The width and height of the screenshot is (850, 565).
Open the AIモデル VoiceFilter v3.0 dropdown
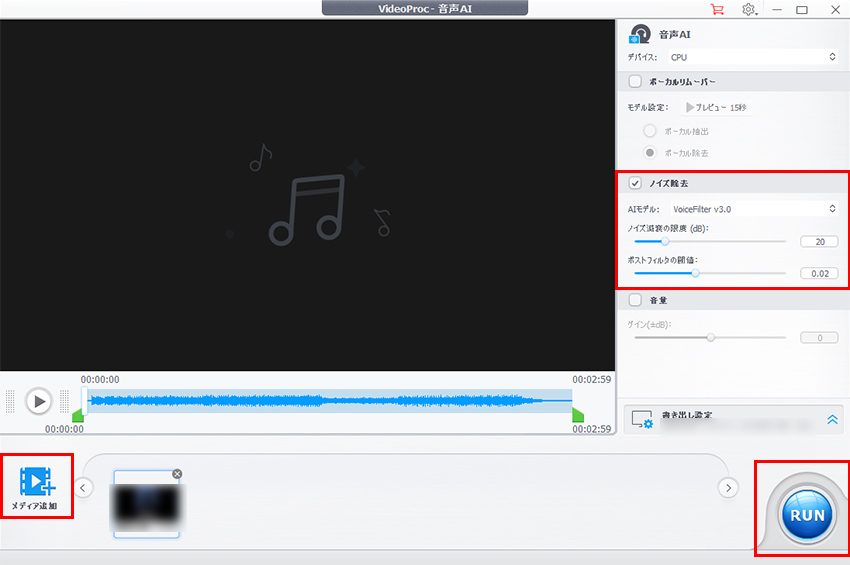tap(753, 209)
